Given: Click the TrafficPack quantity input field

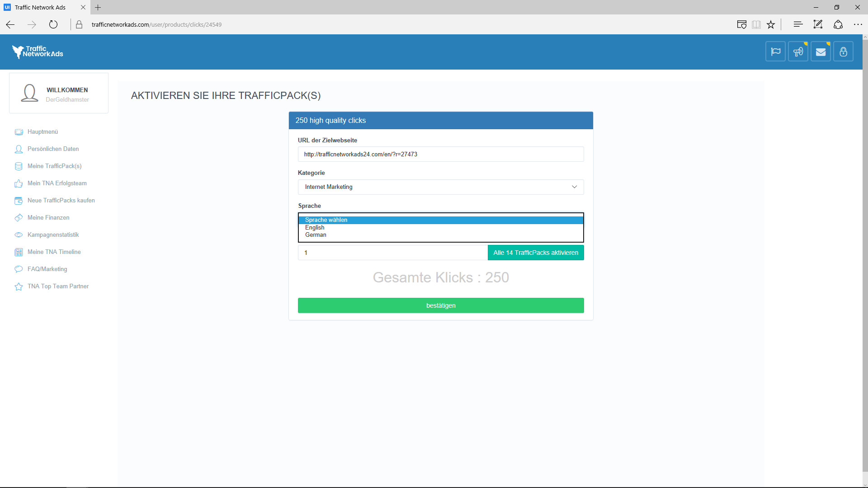Looking at the screenshot, I should pyautogui.click(x=392, y=253).
